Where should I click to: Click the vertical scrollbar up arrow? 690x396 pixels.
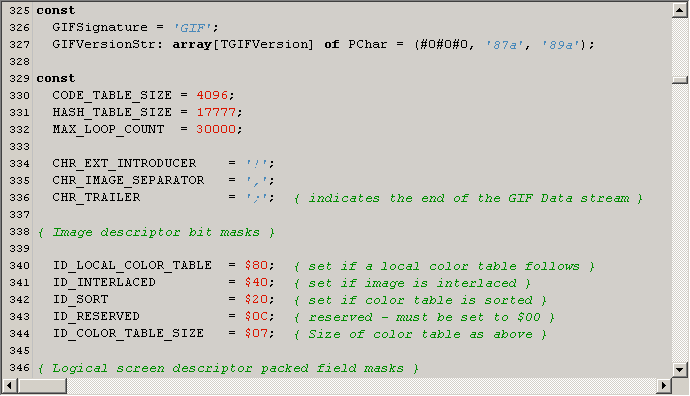[680, 10]
